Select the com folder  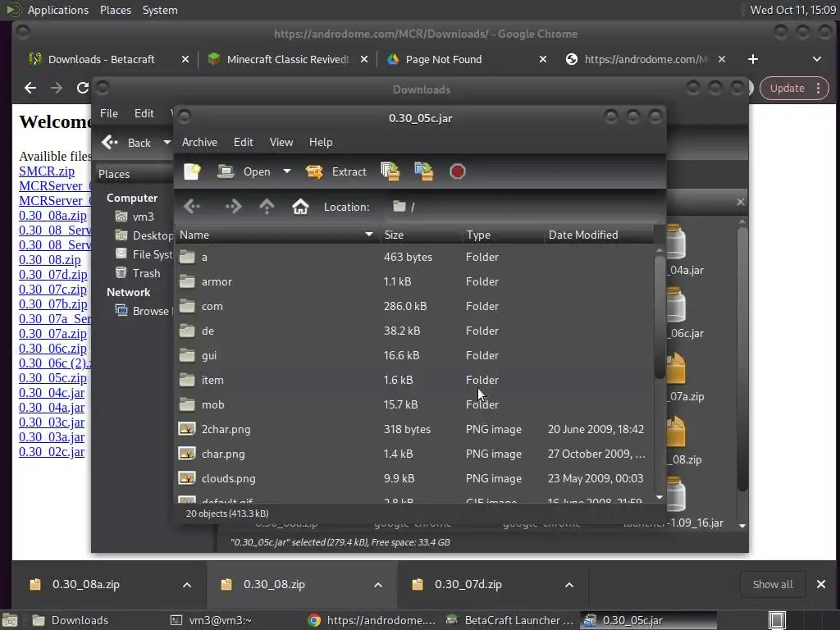414,307
